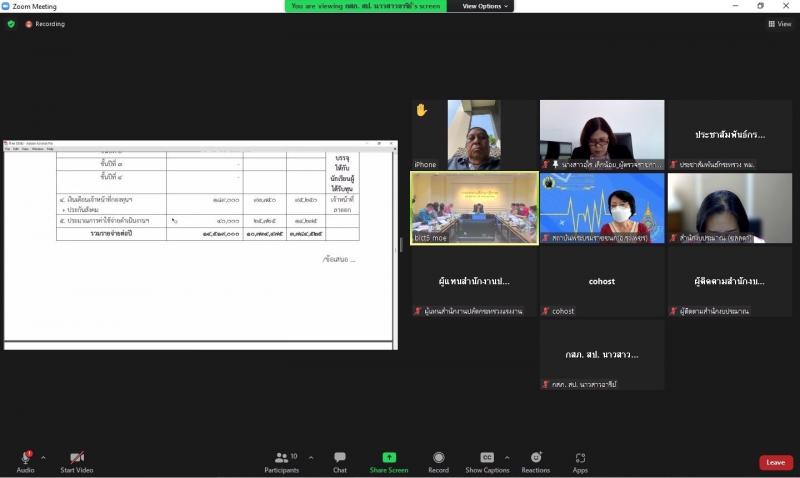Maximize the shared document window
The height and width of the screenshot is (478, 800).
(380, 143)
